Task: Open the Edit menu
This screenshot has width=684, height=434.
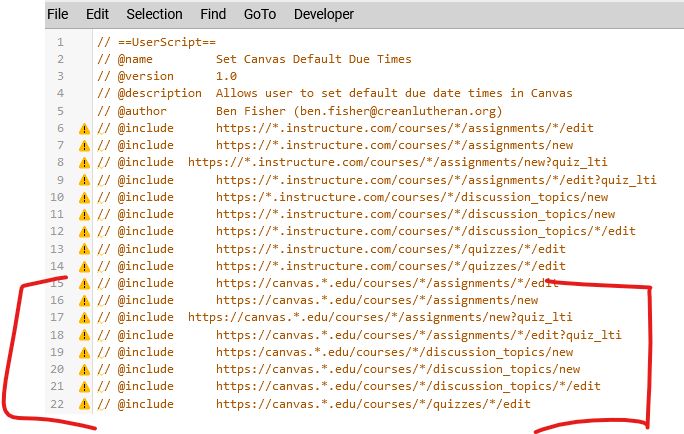Action: coord(97,14)
